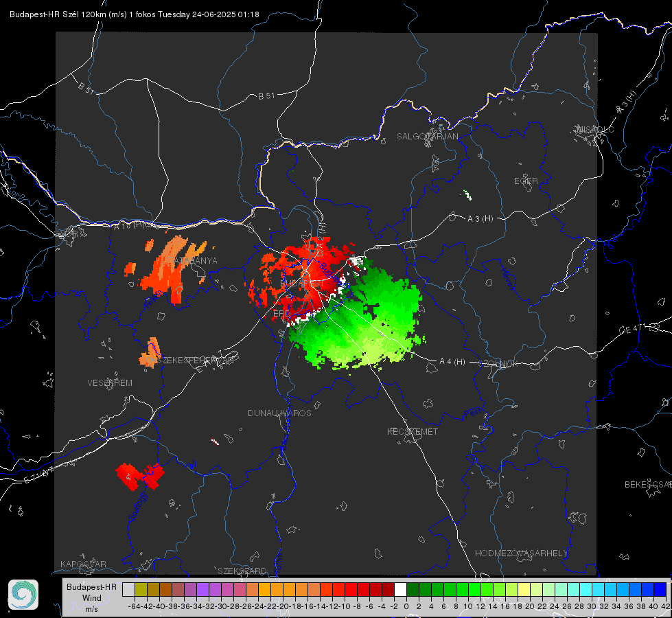Click the radar timestamp 24-06-2025 01:18
Viewport: 672px width, 618px height.
(x=225, y=14)
